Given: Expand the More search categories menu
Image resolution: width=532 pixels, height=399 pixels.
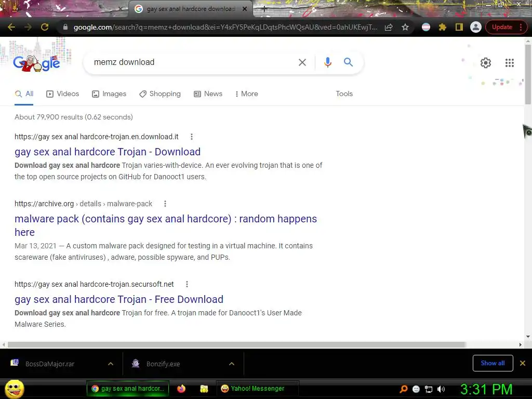Looking at the screenshot, I should [247, 94].
